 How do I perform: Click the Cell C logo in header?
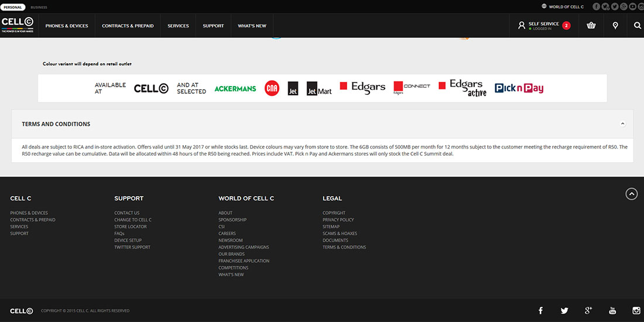coord(17,25)
